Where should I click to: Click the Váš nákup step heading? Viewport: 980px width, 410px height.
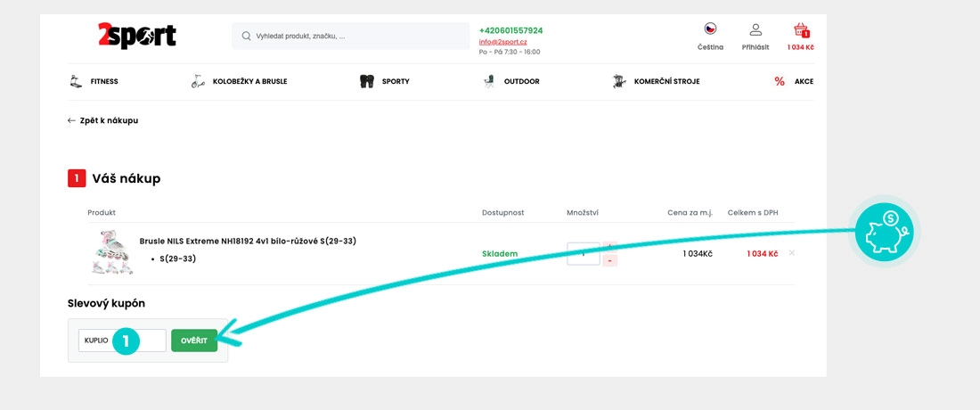(x=127, y=179)
